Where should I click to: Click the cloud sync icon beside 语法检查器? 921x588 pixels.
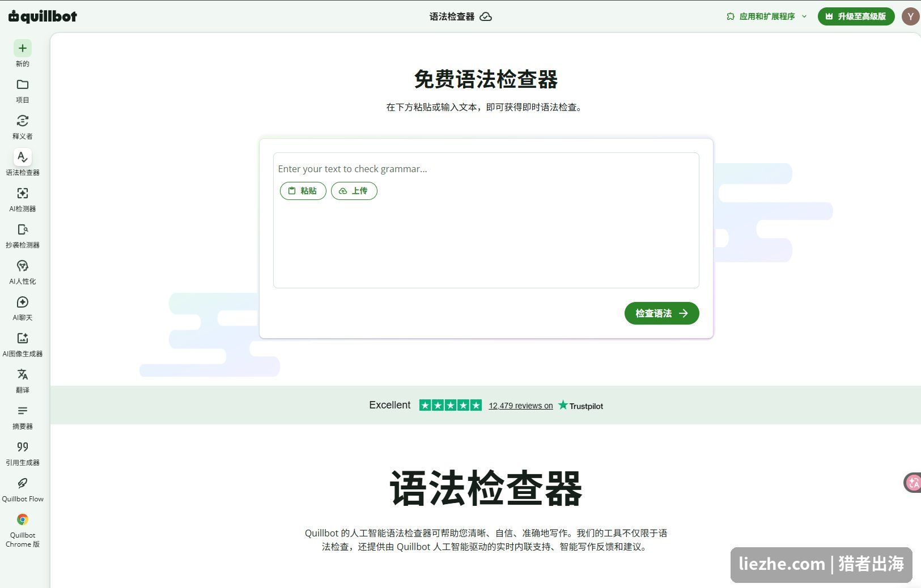486,16
